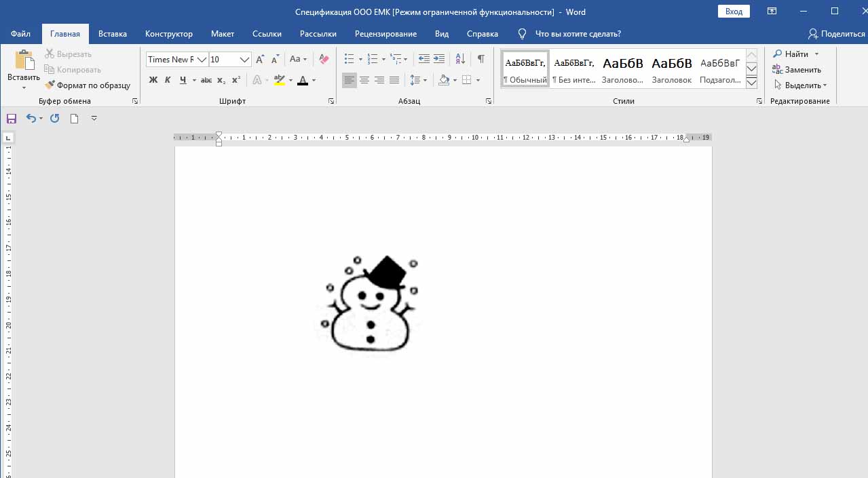Toggle Italic formatting (К)
The width and height of the screenshot is (868, 478).
click(x=168, y=80)
